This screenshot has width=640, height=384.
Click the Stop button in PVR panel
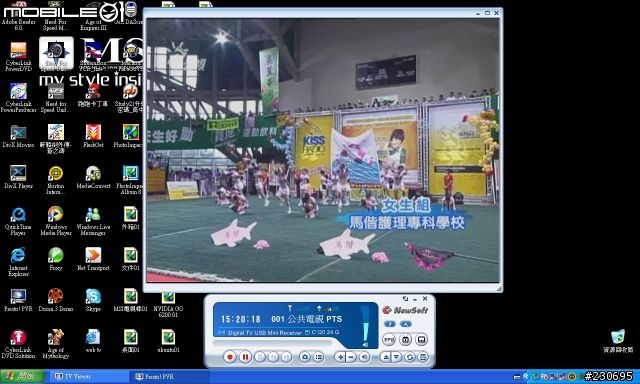(260, 357)
